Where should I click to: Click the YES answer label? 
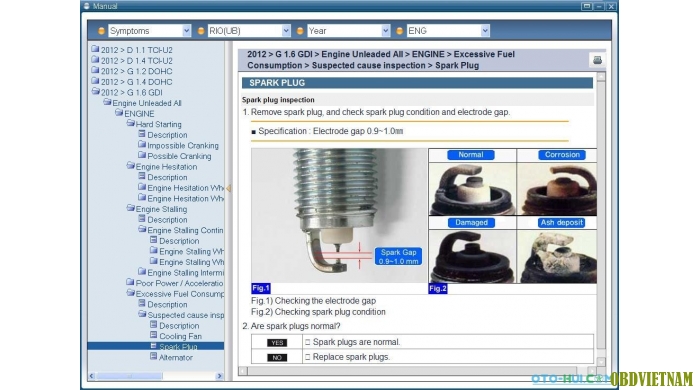(277, 343)
